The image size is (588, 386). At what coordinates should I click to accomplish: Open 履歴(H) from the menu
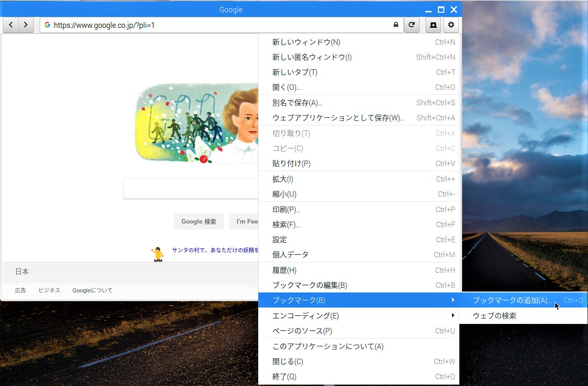click(359, 271)
